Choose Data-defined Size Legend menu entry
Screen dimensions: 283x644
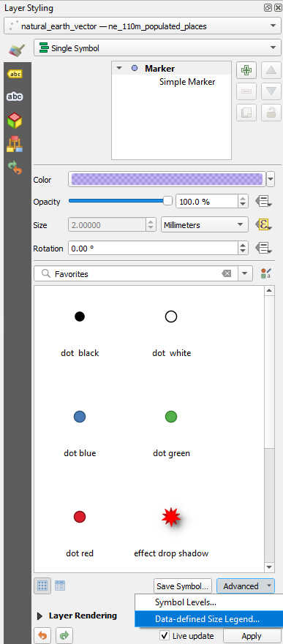tap(208, 619)
